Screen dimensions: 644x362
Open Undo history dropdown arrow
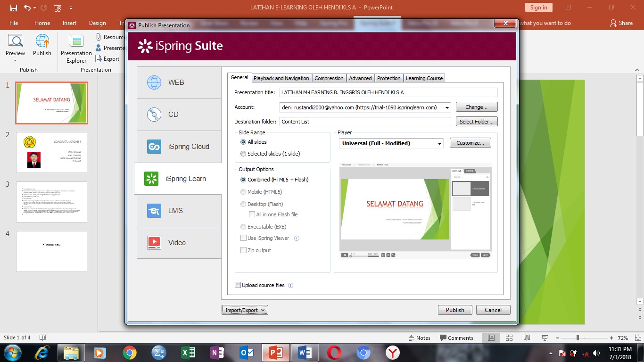pyautogui.click(x=35, y=8)
